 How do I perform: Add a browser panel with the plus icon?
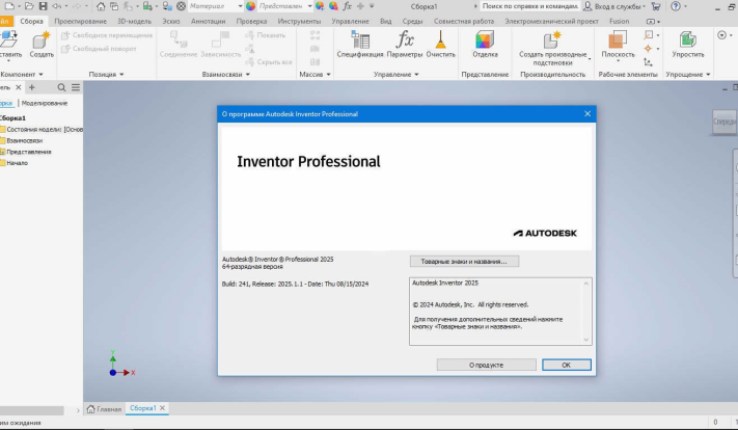point(32,88)
